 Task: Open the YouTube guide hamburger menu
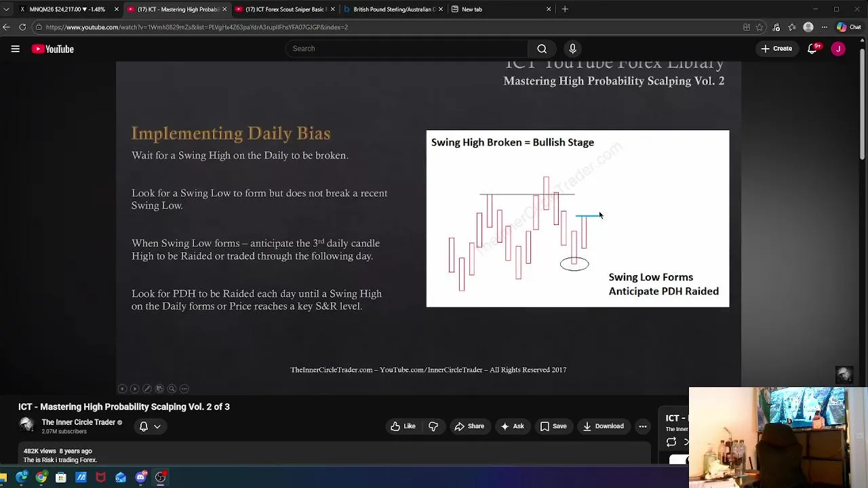[x=15, y=49]
